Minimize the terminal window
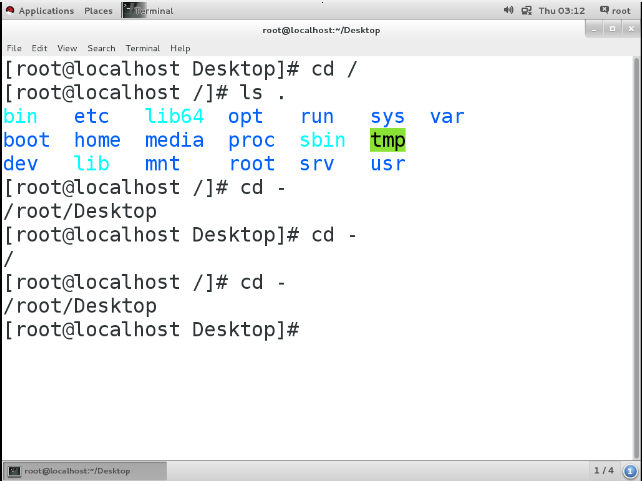The image size is (642, 481). tap(594, 29)
